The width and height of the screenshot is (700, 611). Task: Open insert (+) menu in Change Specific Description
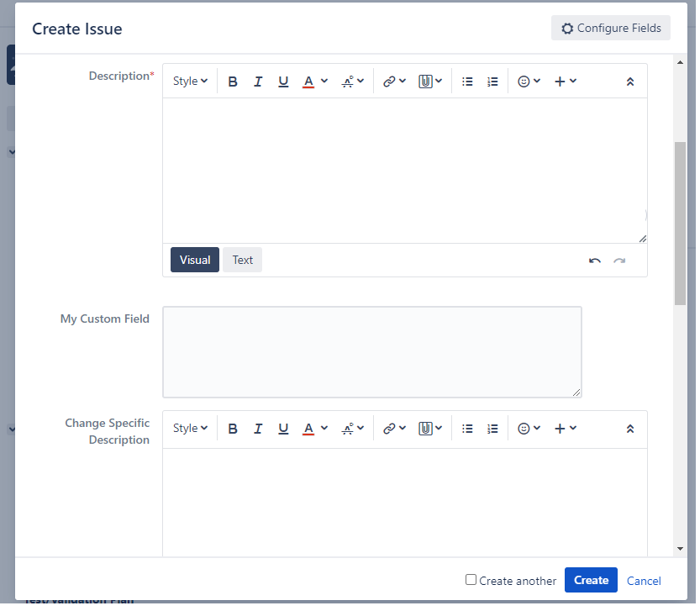[566, 430]
